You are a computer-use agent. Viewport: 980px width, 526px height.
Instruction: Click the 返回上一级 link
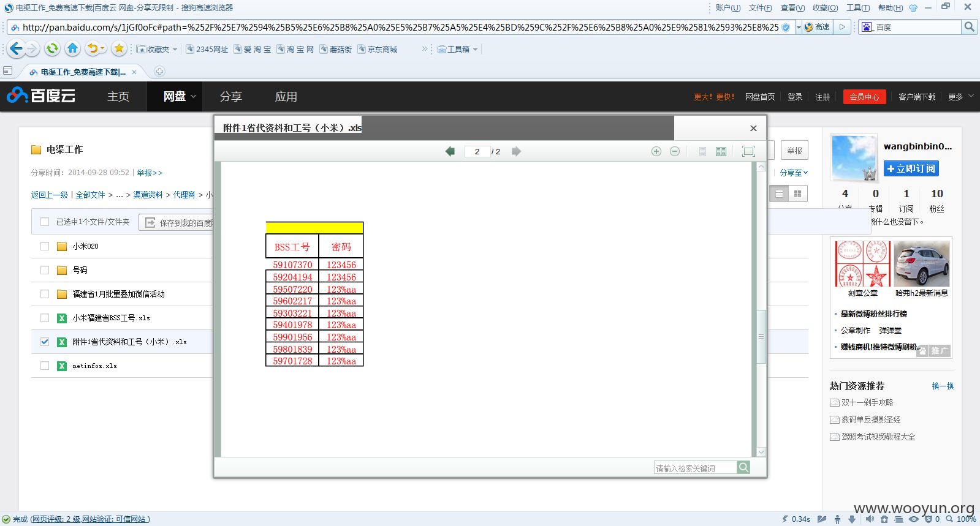pos(49,195)
